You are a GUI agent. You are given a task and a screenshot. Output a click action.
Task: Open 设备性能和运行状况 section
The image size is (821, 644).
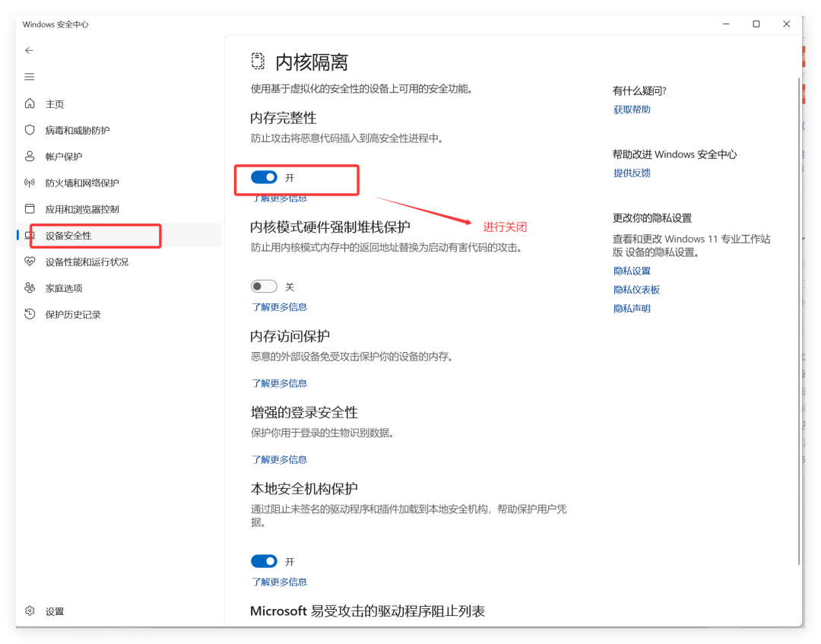click(87, 262)
